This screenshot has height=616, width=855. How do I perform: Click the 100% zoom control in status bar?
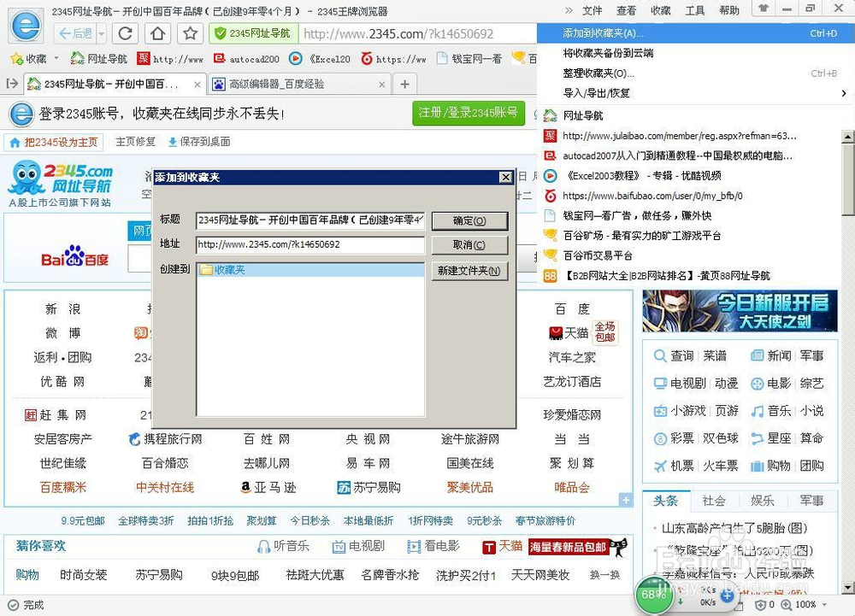tap(805, 604)
